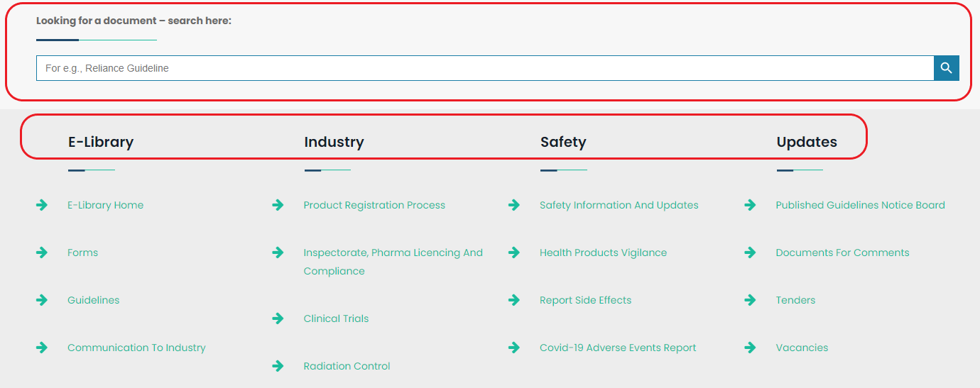This screenshot has height=388, width=980.
Task: Open Covid-19 Adverse Events Report link
Action: [618, 348]
